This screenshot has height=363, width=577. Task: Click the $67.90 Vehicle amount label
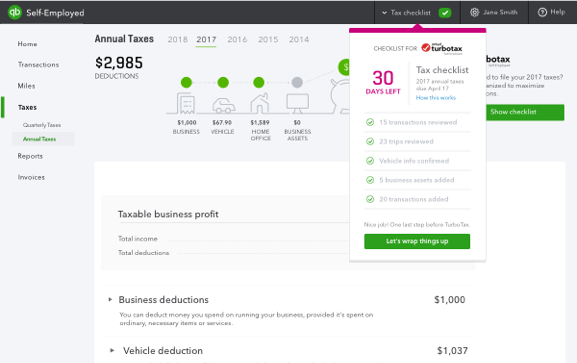[x=222, y=123]
